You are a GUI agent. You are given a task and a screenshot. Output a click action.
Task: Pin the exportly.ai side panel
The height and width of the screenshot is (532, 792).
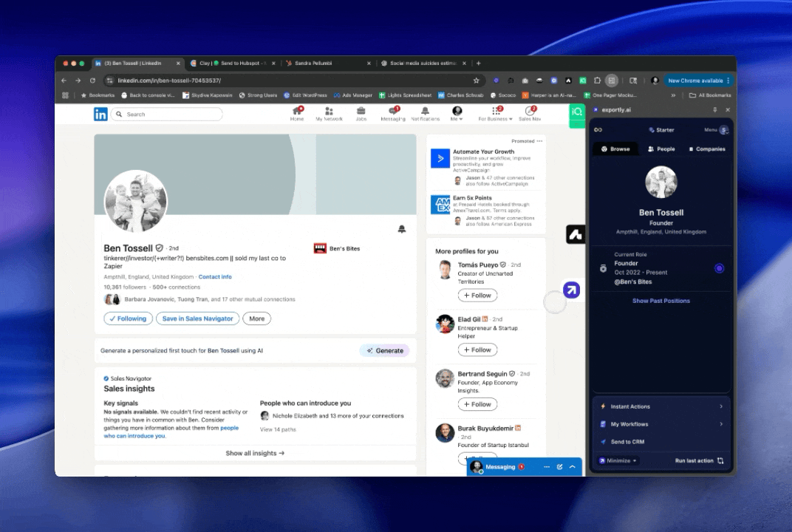[714, 109]
